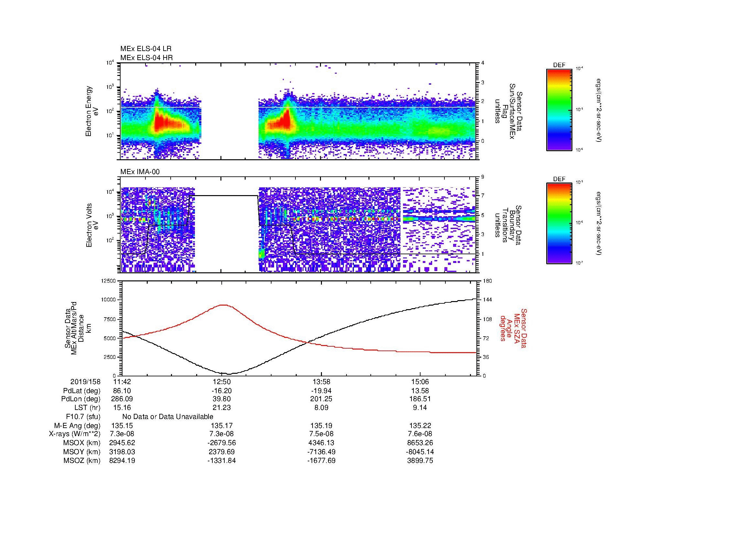Click LST value 8.09
Viewport: 756px width, 534px height.
[321, 408]
